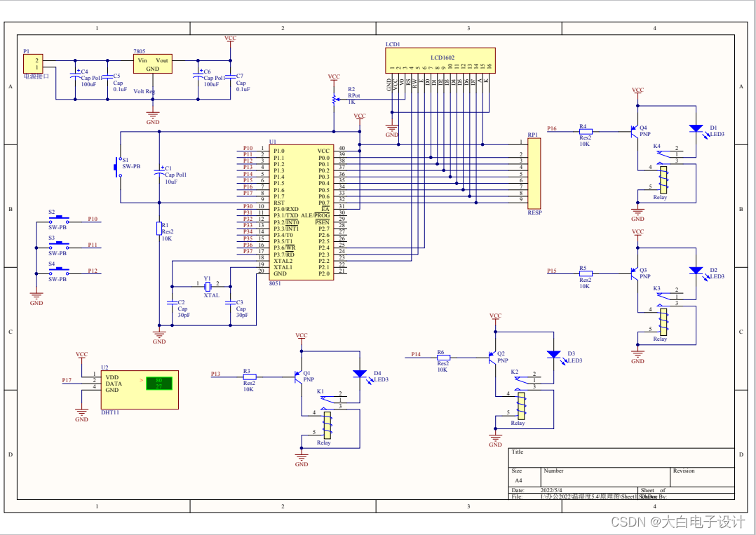Image resolution: width=756 pixels, height=535 pixels.
Task: Select the RP1 RESP resistor pack
Action: pos(534,173)
